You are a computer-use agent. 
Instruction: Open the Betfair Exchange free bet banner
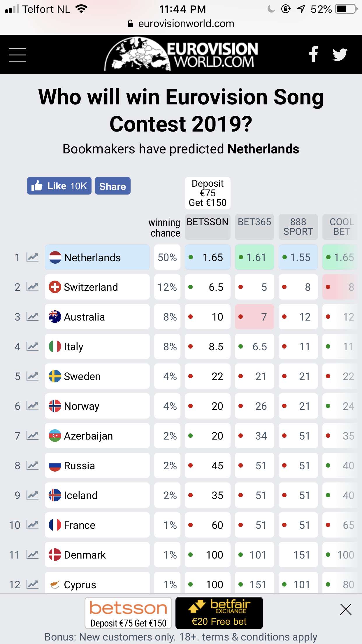click(x=219, y=613)
